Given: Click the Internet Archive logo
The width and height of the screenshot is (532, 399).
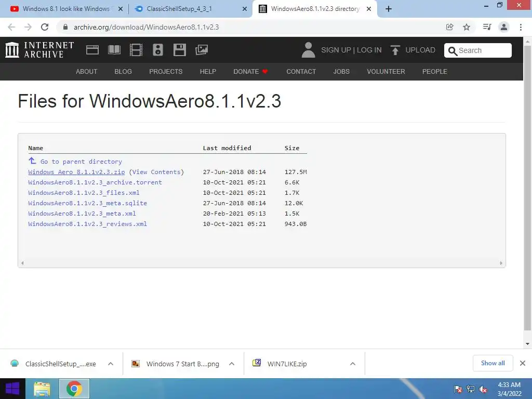Looking at the screenshot, I should click(39, 50).
